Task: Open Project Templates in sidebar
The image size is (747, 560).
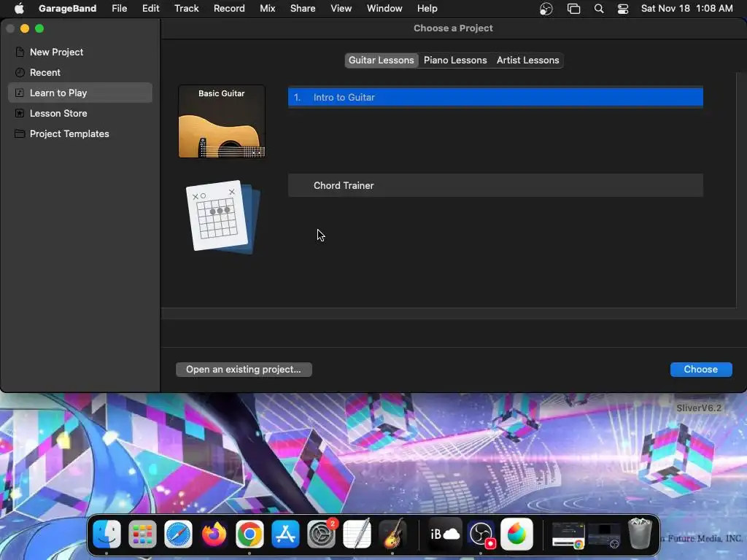Action: click(80, 134)
